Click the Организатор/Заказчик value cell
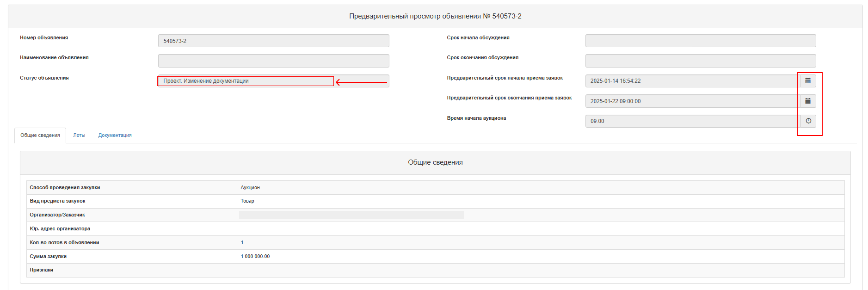Viewport: 868px width, 290px height. point(541,215)
